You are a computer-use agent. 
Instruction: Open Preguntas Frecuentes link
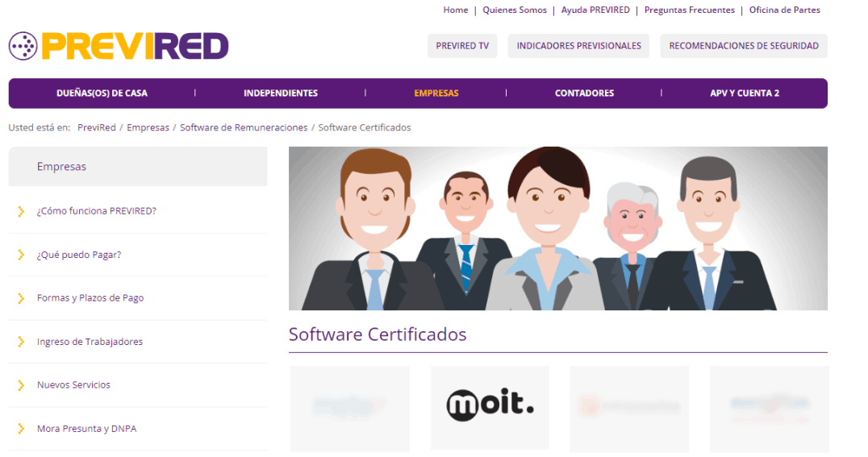click(x=689, y=10)
